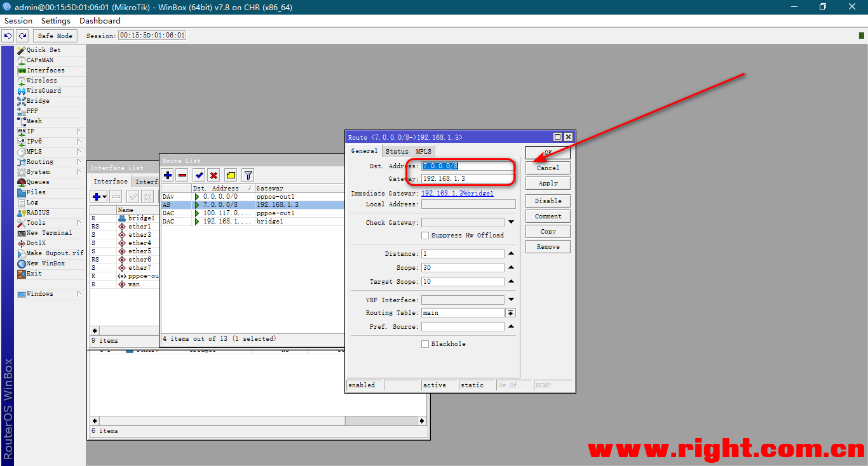The width and height of the screenshot is (868, 466).
Task: Click Exit in the sidebar
Action: [34, 274]
